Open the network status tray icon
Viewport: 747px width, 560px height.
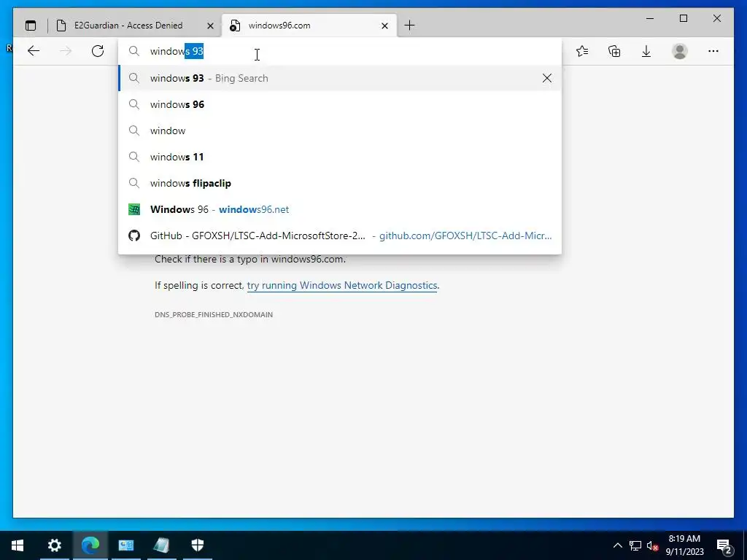coord(635,545)
